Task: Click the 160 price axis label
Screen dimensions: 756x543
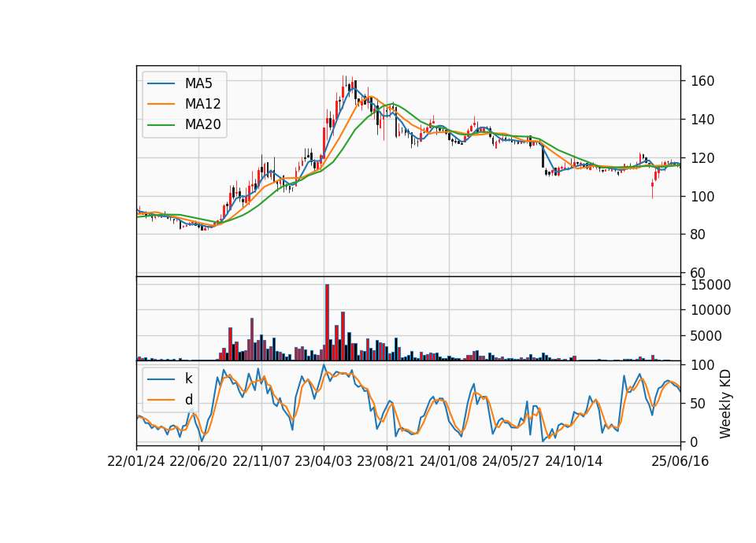Action: tap(702, 81)
